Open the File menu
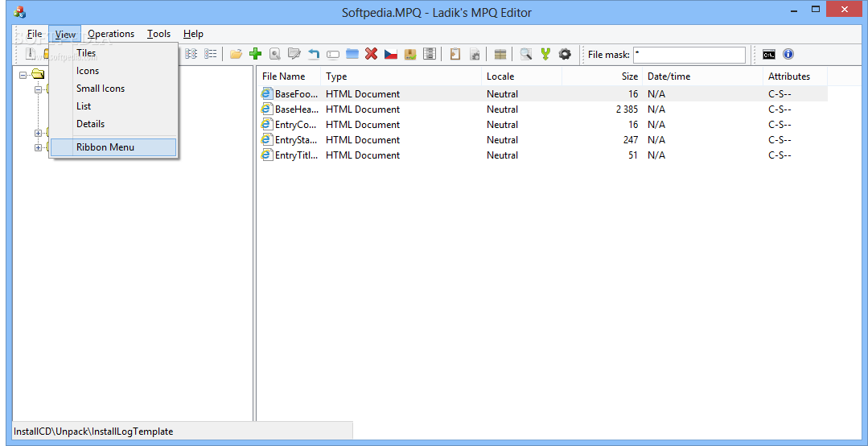Image resolution: width=868 pixels, height=446 pixels. pos(35,34)
